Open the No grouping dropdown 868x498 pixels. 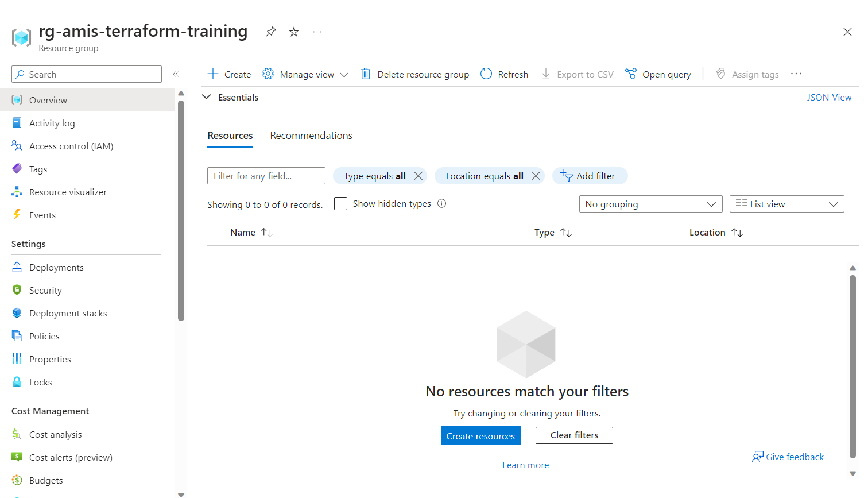[x=650, y=204]
